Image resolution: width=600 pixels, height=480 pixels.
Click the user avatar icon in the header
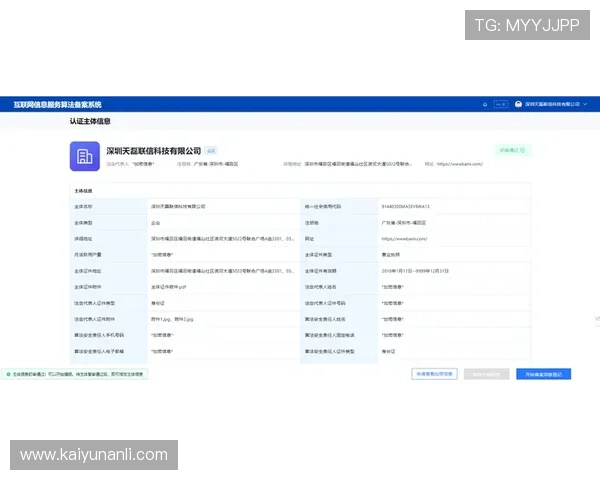click(518, 104)
